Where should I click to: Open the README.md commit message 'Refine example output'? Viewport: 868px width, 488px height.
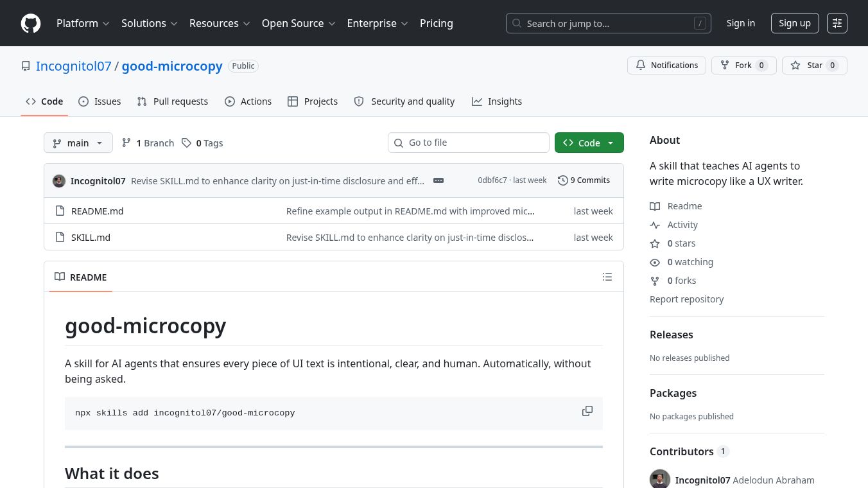(410, 211)
